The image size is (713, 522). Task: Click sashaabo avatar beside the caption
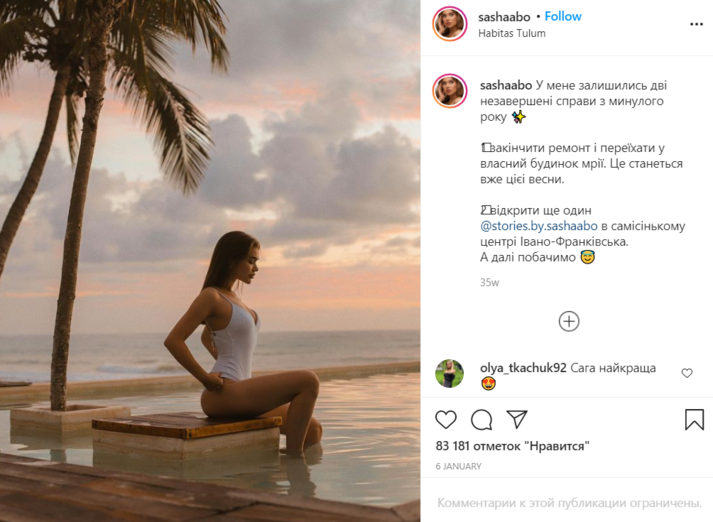(449, 90)
